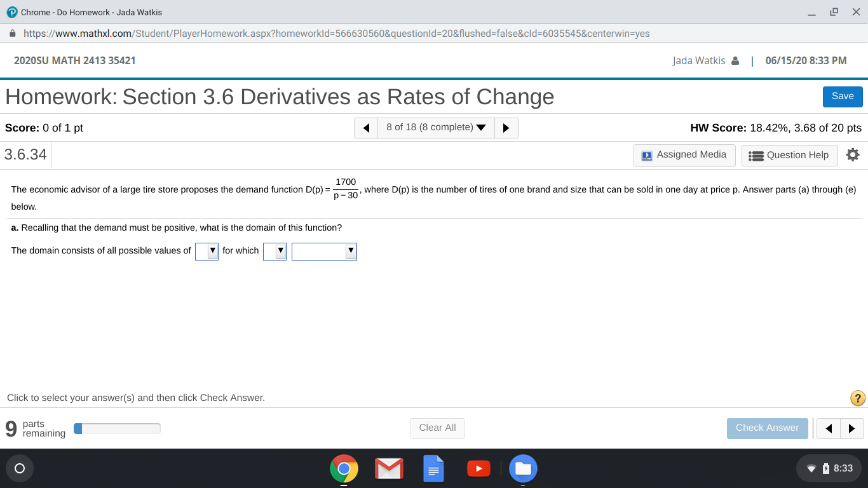The image size is (868, 488).
Task: Click the Save button
Action: coord(843,97)
